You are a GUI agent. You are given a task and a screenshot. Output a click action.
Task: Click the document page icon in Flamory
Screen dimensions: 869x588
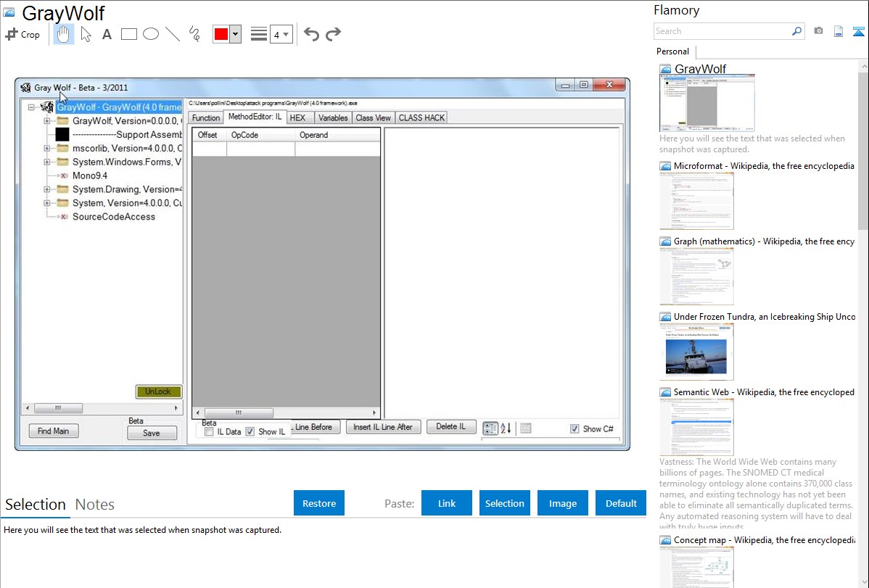point(839,31)
